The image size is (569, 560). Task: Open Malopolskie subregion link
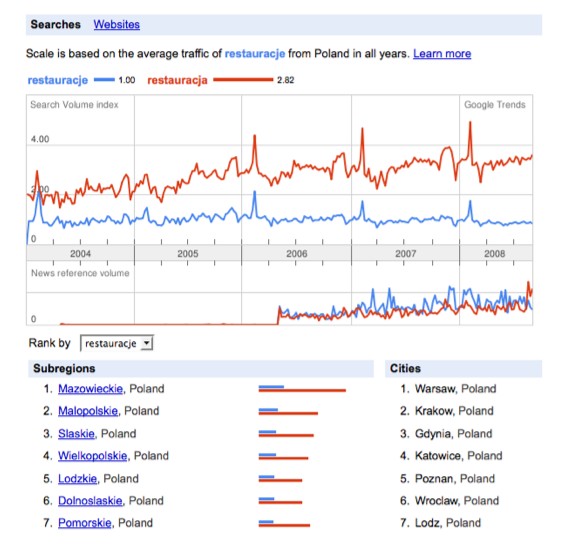tap(88, 411)
